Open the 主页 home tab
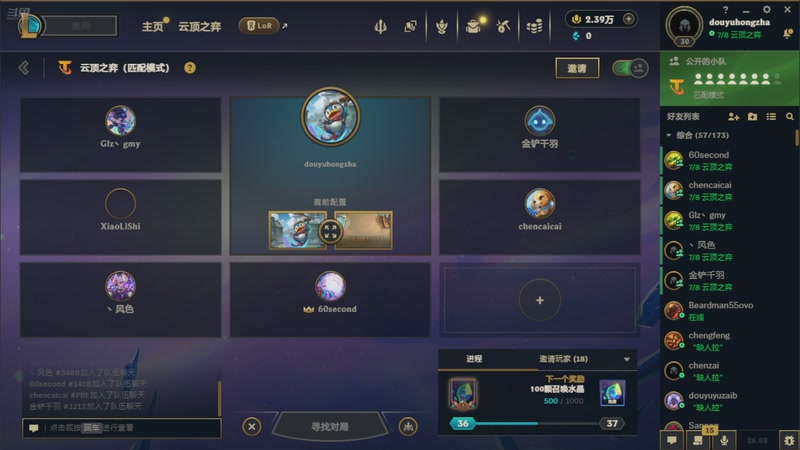This screenshot has height=450, width=800. click(x=152, y=26)
